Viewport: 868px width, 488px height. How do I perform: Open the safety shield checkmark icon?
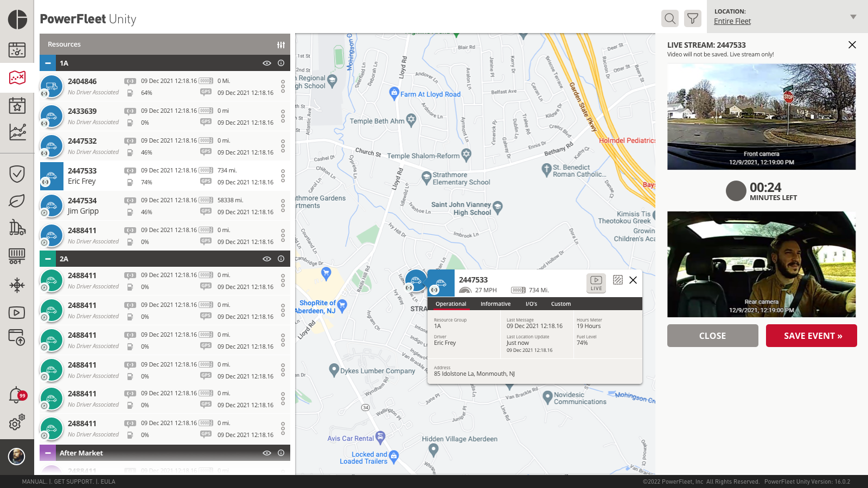pos(17,174)
